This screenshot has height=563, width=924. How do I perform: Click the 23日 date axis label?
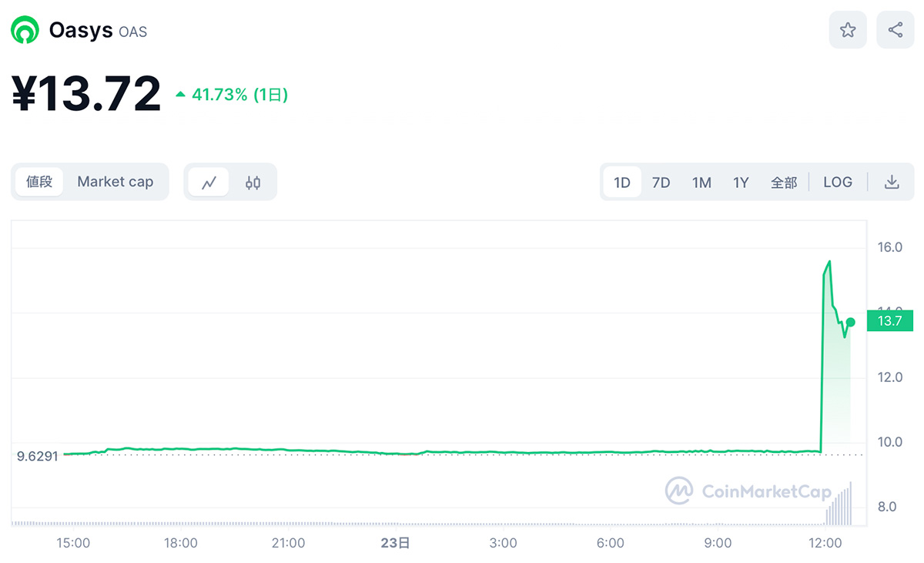pos(396,543)
